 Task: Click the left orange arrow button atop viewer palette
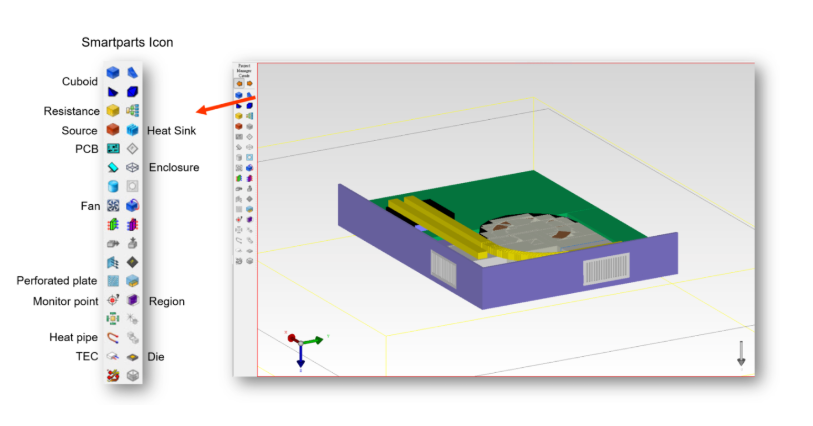coord(239,83)
